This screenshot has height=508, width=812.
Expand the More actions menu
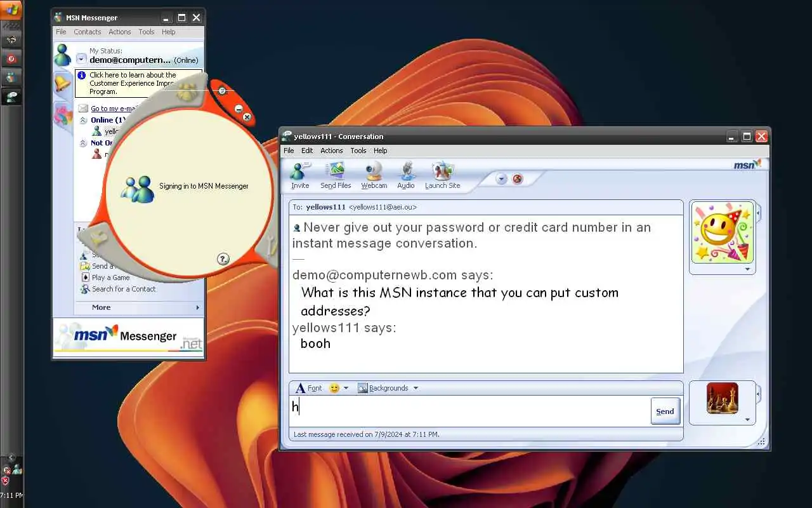click(138, 307)
